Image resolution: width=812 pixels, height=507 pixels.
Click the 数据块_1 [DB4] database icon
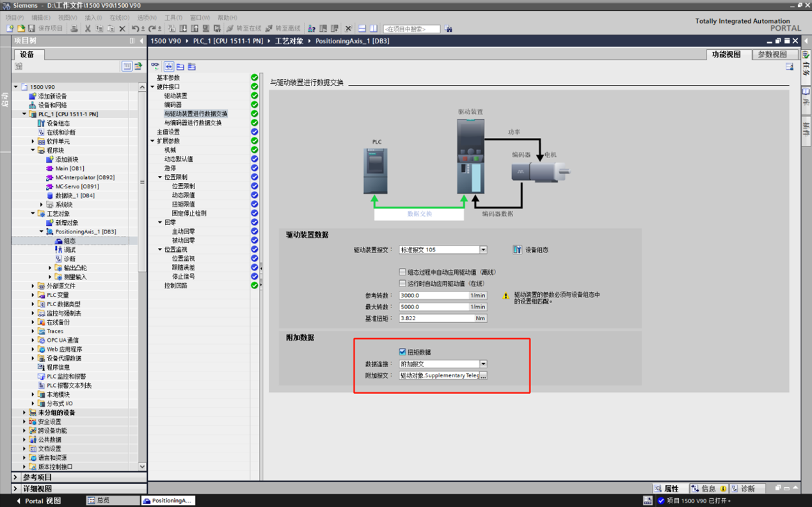[50, 196]
